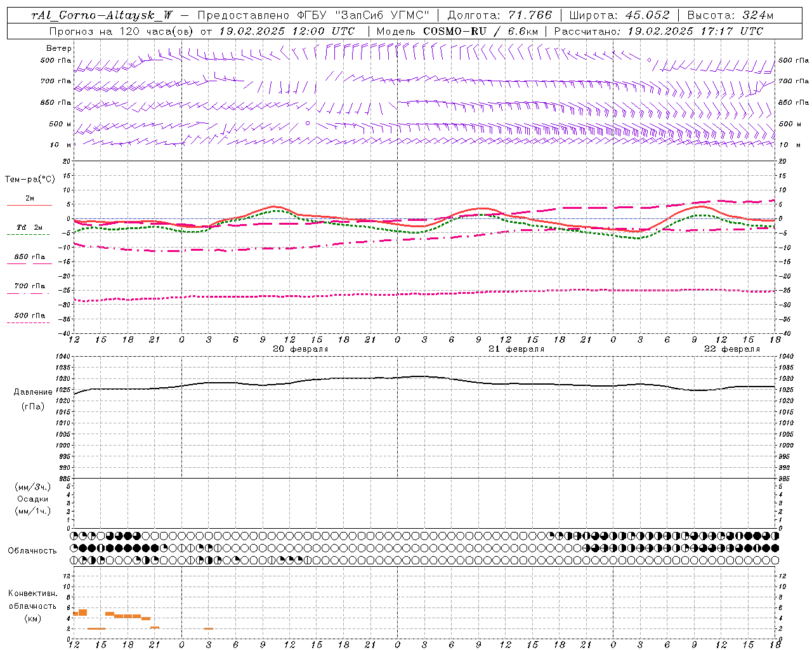Click the (гПа) unit label under Давление

pos(33,407)
